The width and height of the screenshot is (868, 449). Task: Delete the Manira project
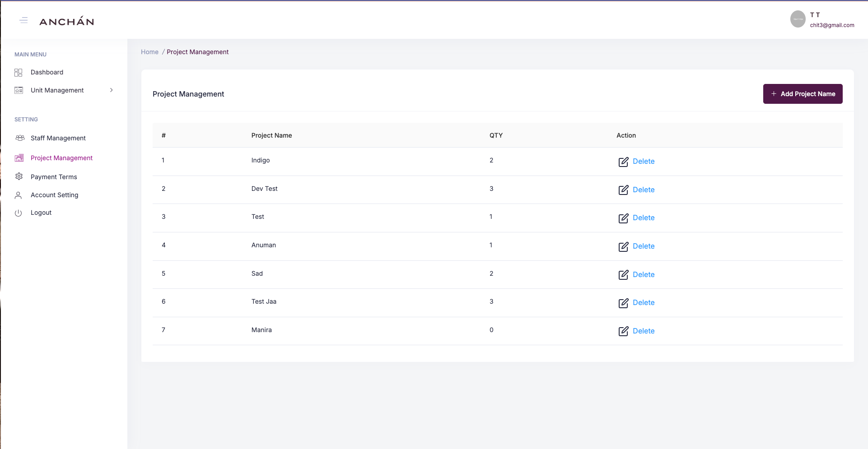[644, 331]
